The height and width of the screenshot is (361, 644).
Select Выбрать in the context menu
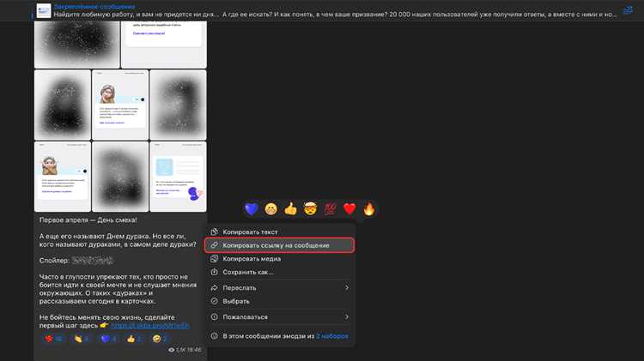(x=279, y=301)
